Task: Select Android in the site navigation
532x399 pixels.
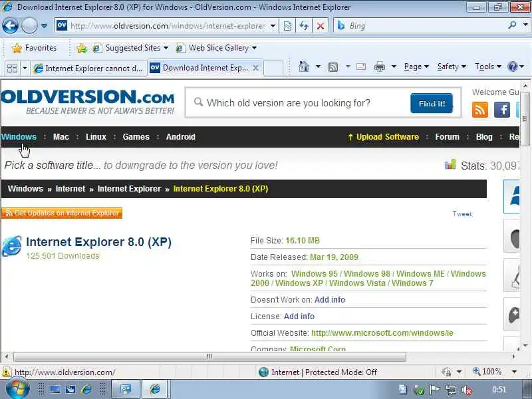Action: [x=180, y=137]
